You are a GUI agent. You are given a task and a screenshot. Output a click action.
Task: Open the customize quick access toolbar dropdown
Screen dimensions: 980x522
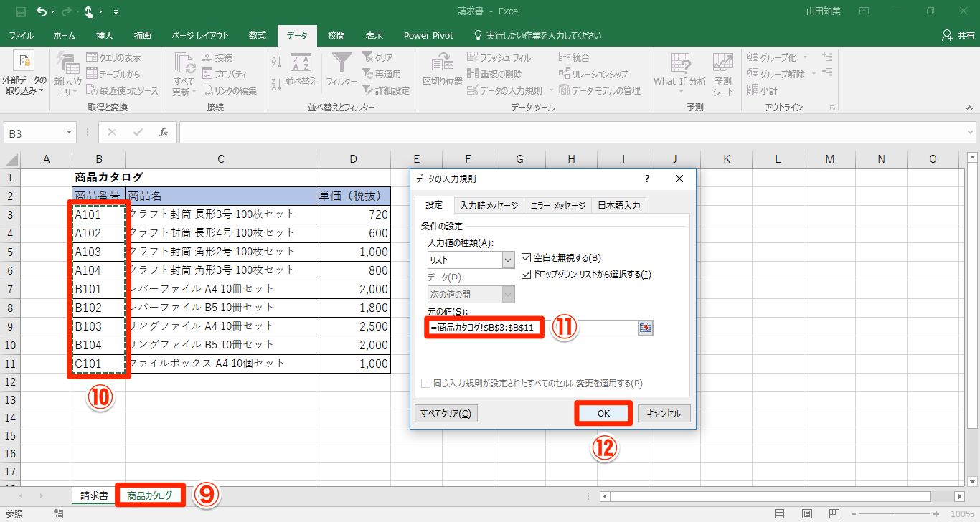click(x=116, y=12)
